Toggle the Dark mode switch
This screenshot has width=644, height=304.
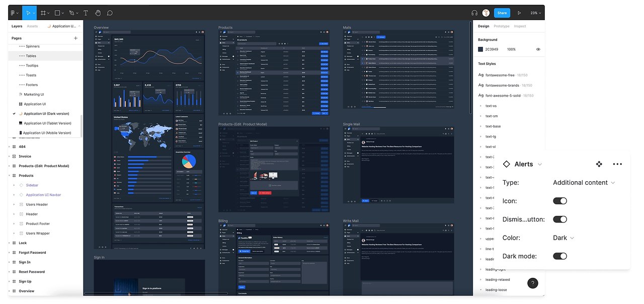point(560,256)
